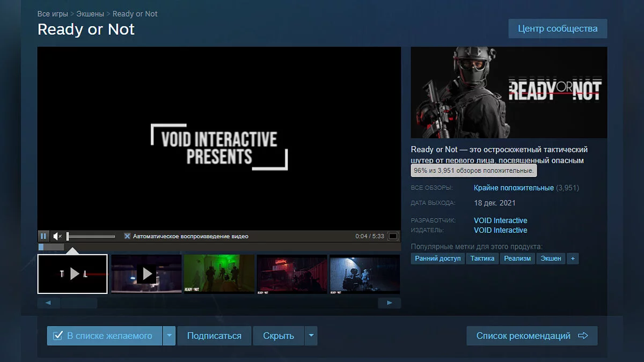644x362 pixels.
Task: Adjust the video volume slider
Action: pos(90,236)
